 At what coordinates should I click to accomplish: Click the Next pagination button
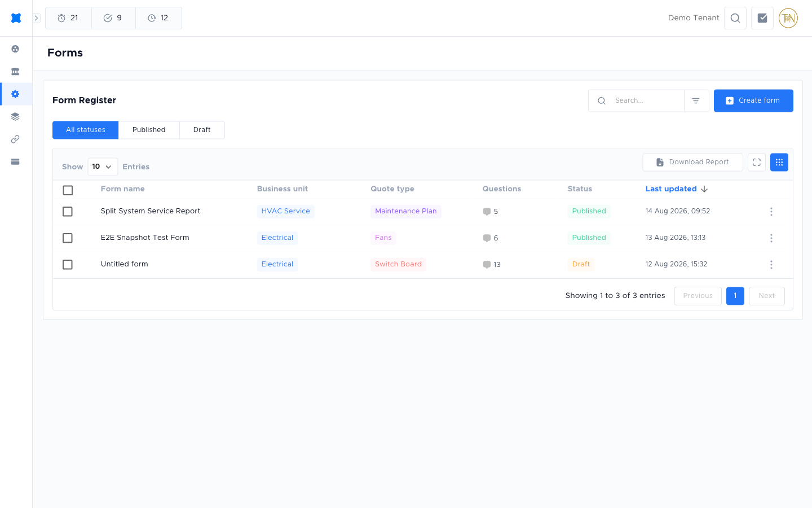[767, 296]
